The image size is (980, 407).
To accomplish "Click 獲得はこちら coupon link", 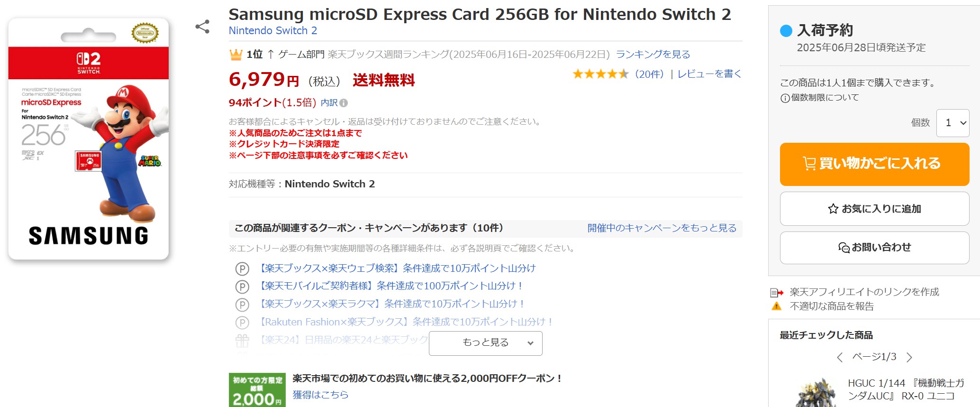I will tap(320, 395).
